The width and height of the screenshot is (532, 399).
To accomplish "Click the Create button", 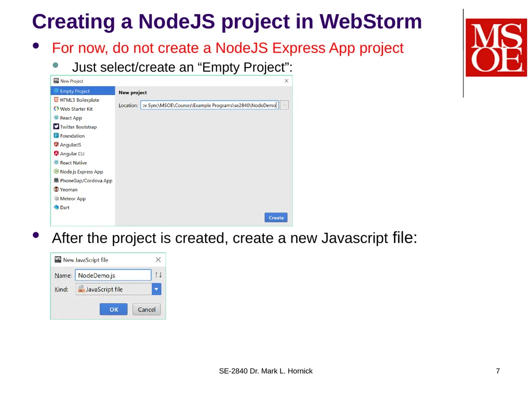I will coord(276,218).
